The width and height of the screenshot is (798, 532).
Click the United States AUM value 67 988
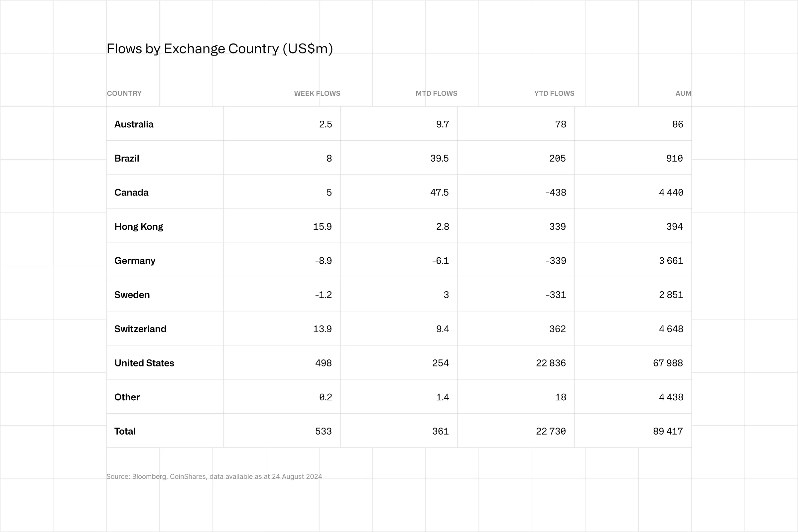pyautogui.click(x=668, y=363)
